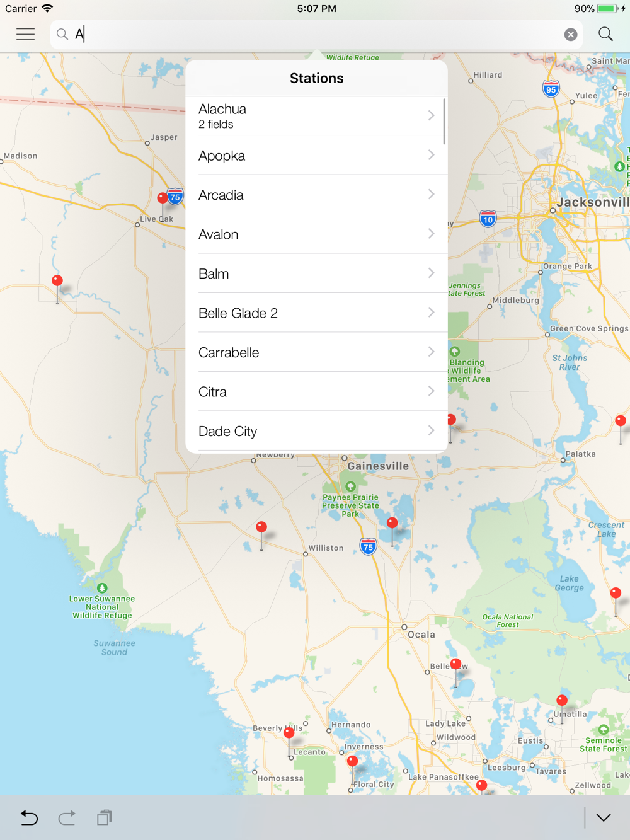
Task: Tap the undo arrow in the bottom bar
Action: 29,818
